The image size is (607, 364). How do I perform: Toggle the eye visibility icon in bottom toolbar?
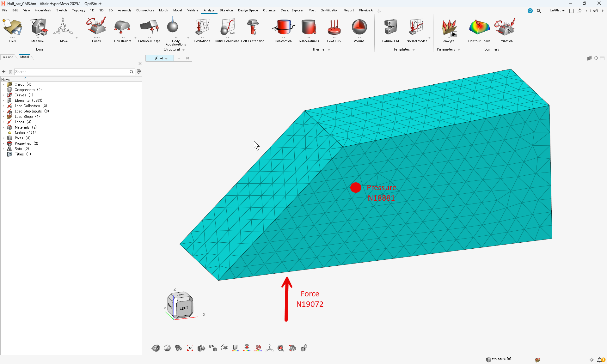(156, 348)
